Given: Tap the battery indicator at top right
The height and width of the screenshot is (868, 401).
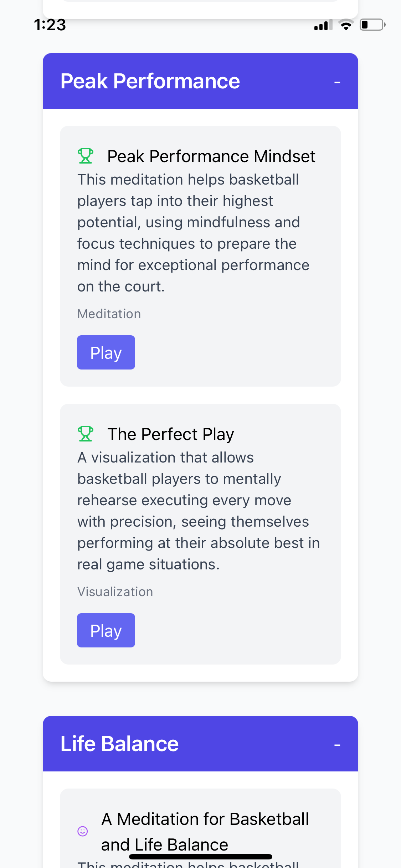Looking at the screenshot, I should click(372, 25).
